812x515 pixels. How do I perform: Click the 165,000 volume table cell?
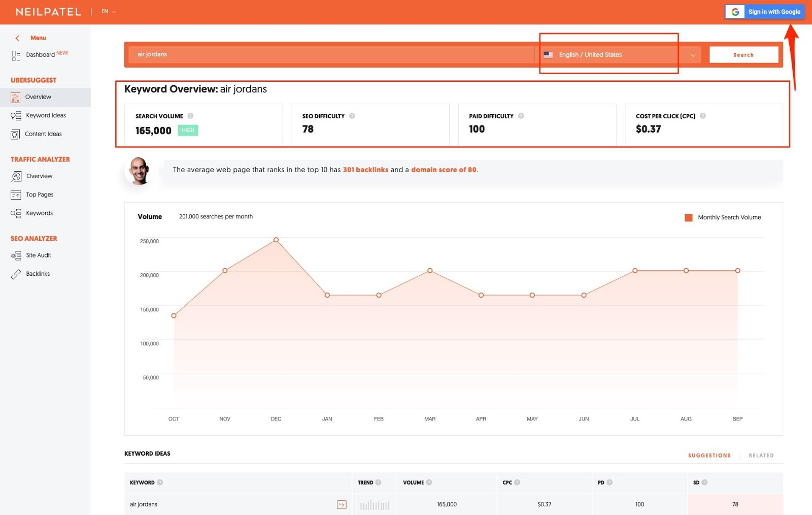[x=447, y=504]
